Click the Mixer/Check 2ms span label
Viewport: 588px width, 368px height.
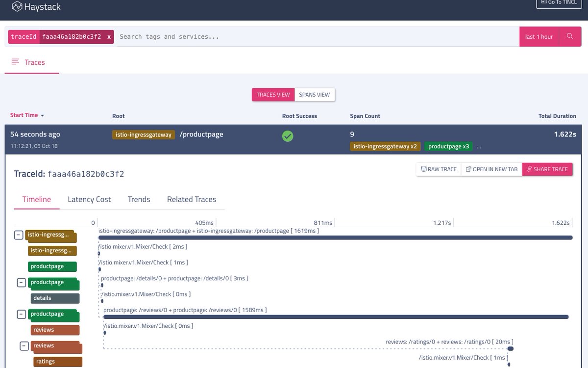(x=143, y=247)
